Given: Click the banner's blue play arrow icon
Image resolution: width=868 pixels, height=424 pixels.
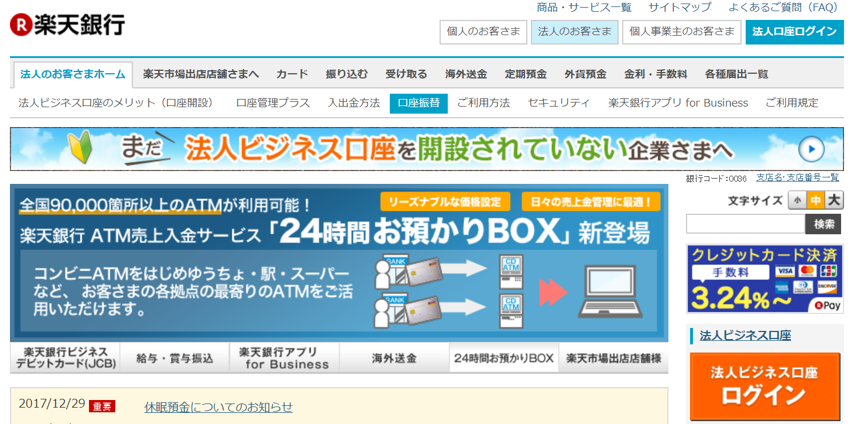Looking at the screenshot, I should coord(811,150).
